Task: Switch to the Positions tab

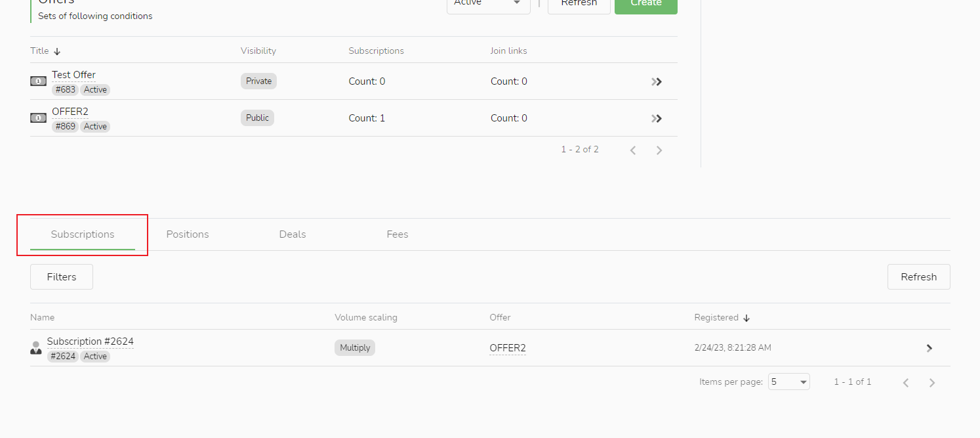Action: pos(188,234)
